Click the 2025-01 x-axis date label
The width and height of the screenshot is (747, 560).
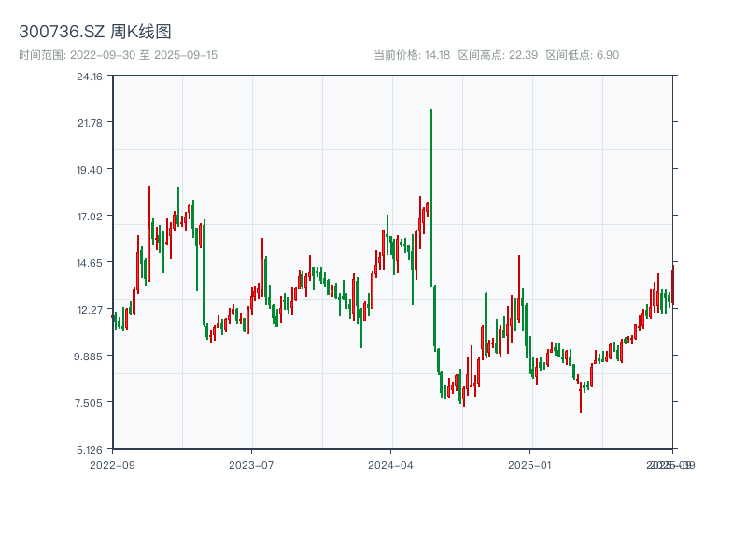click(x=529, y=465)
